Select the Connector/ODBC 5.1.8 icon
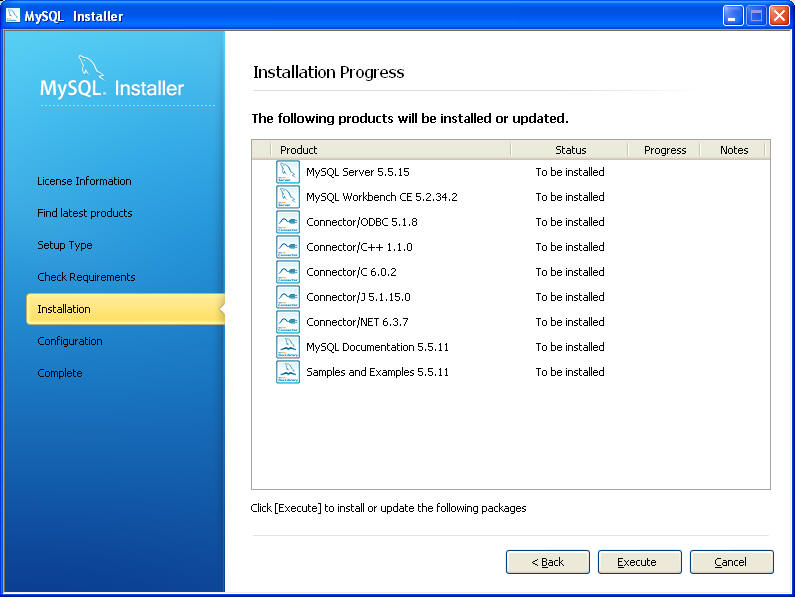 pos(288,222)
